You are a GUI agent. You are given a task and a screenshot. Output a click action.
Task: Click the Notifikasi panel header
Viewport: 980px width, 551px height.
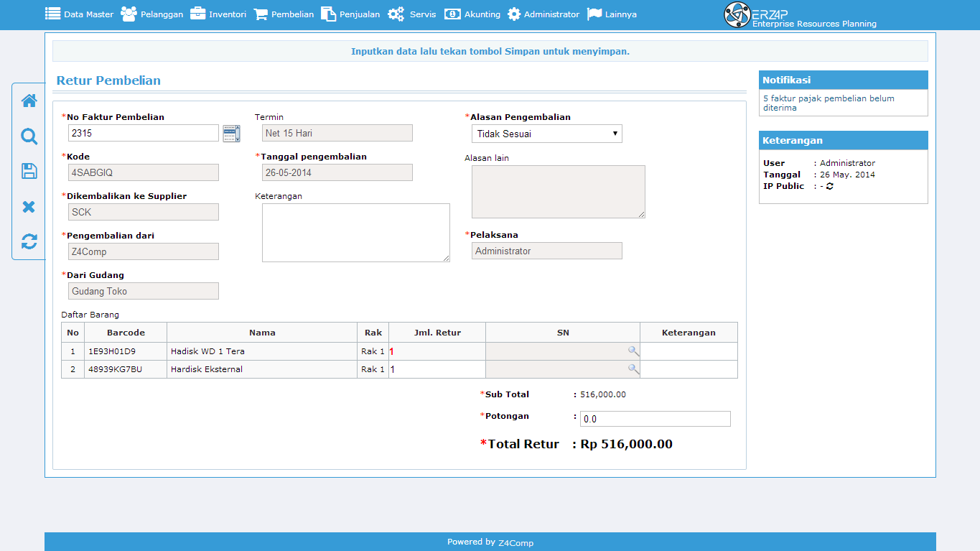(844, 80)
